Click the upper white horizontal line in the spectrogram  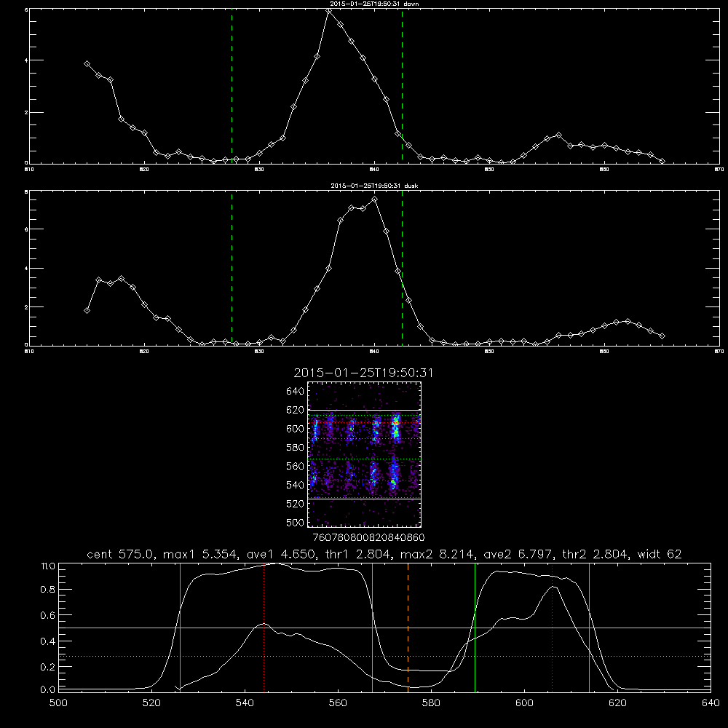point(365,410)
